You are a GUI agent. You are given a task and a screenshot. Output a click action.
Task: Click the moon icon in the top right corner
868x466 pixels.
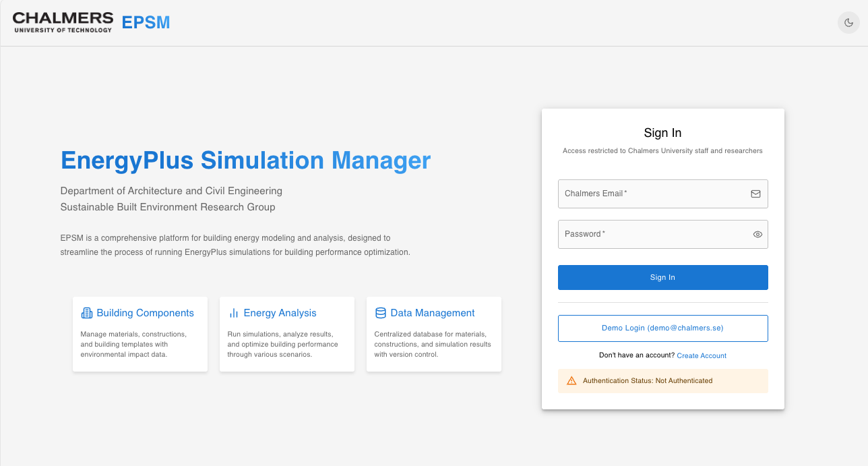(848, 22)
